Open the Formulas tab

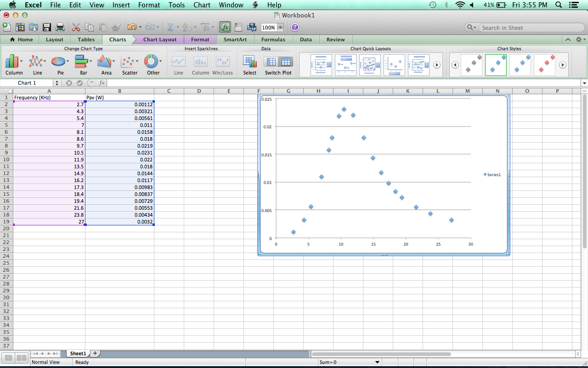273,40
